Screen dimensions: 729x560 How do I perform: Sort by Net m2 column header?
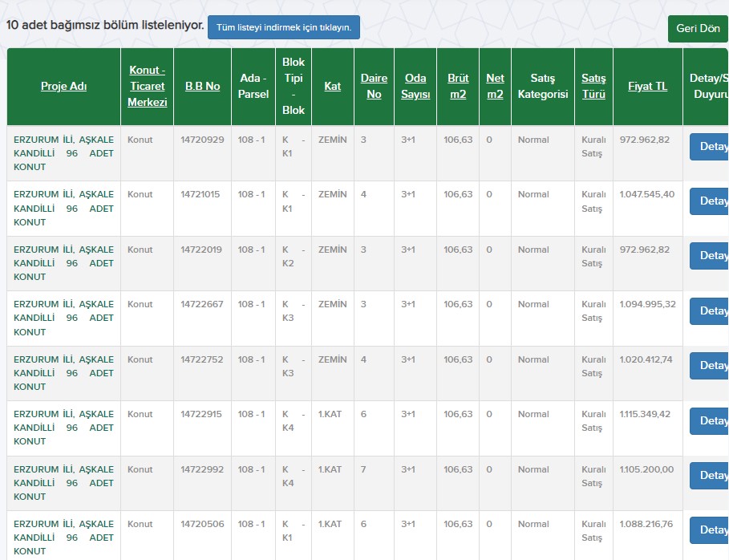click(495, 86)
